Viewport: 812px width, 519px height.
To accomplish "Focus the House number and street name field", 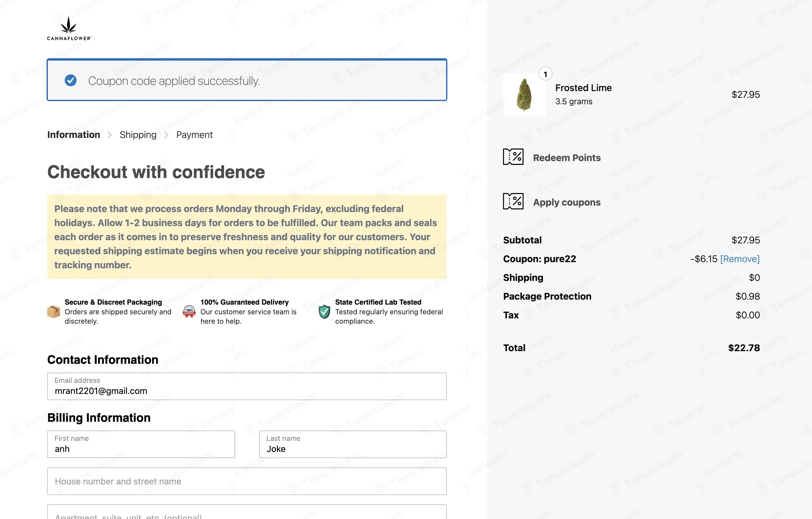I will tap(247, 481).
